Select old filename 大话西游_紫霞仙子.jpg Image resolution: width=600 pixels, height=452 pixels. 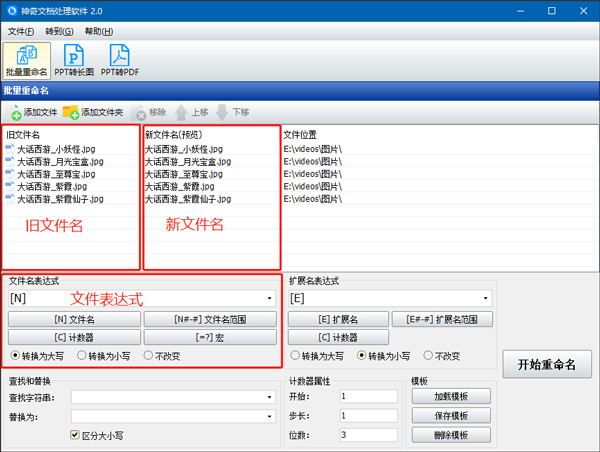[60, 199]
